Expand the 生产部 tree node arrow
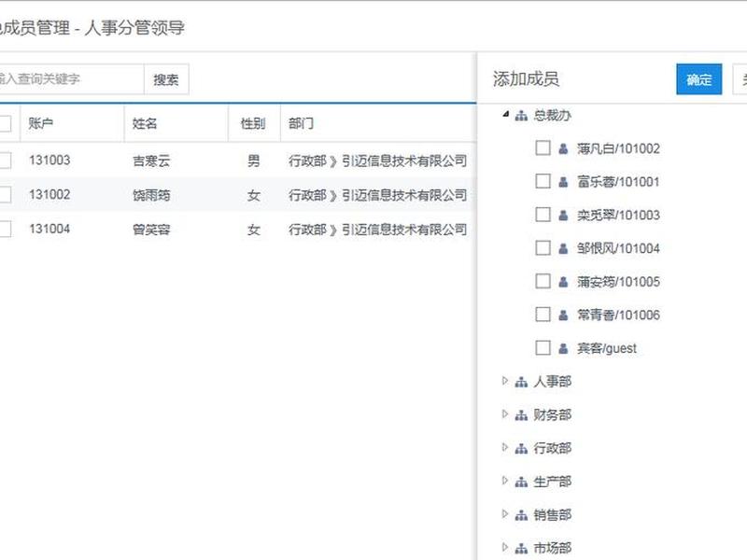This screenshot has height=560, width=747. pyautogui.click(x=505, y=481)
